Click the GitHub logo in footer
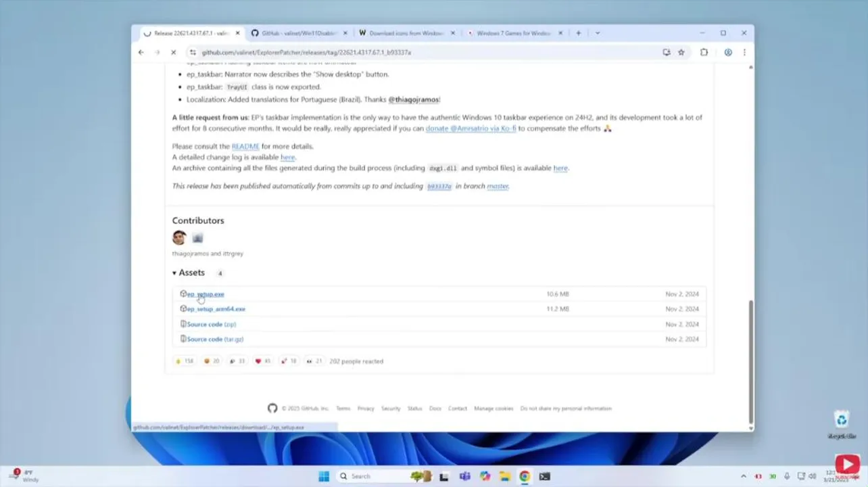The height and width of the screenshot is (487, 868). [x=272, y=409]
